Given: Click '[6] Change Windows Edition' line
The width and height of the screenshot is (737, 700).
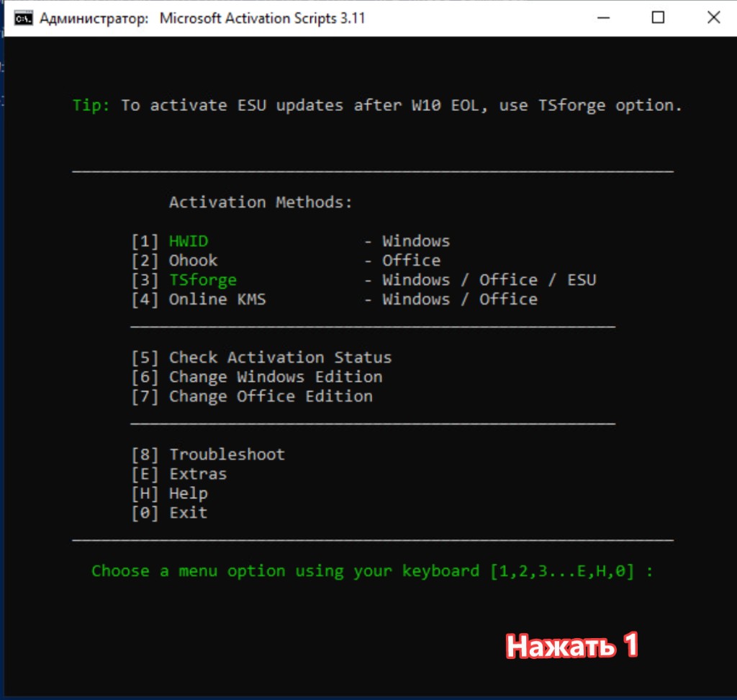Looking at the screenshot, I should pyautogui.click(x=257, y=377).
